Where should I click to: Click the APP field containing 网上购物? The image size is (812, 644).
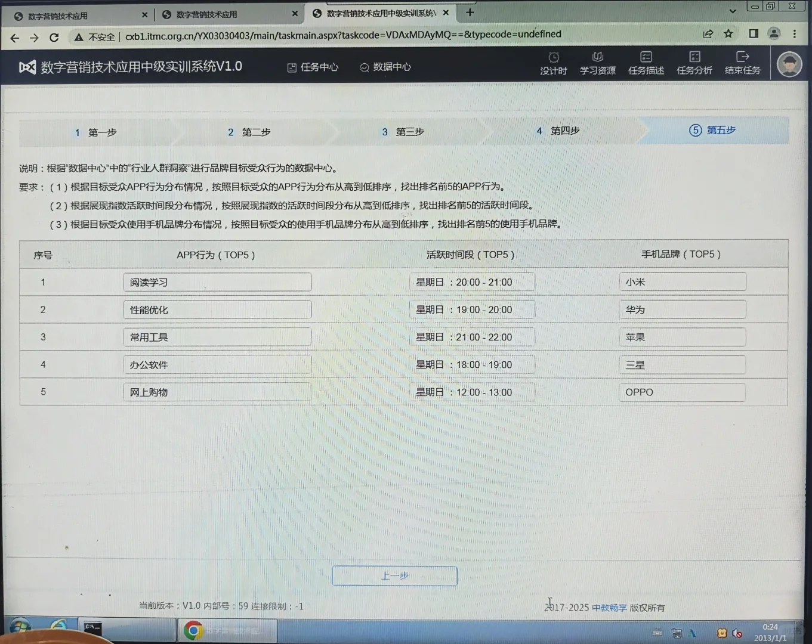click(x=217, y=392)
